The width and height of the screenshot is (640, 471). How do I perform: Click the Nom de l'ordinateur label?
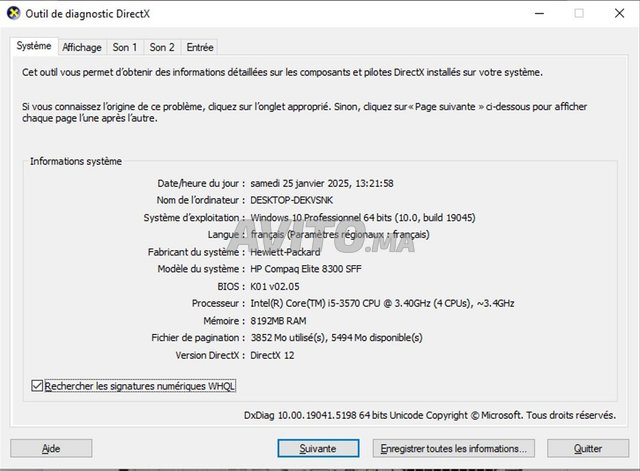[201, 200]
